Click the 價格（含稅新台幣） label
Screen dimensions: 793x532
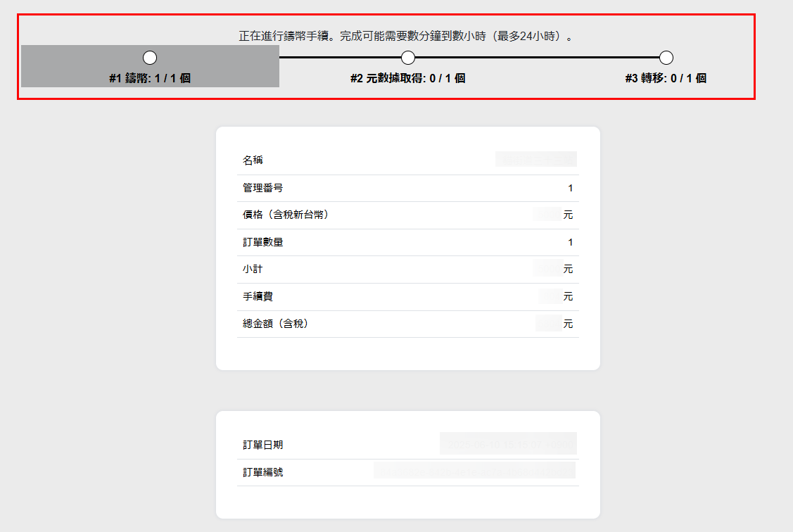[x=286, y=215]
